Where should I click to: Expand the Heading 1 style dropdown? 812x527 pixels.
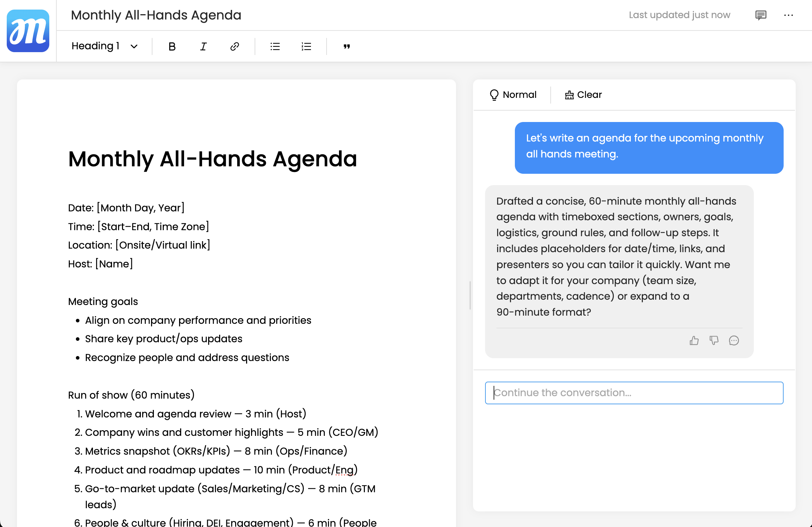[96, 46]
